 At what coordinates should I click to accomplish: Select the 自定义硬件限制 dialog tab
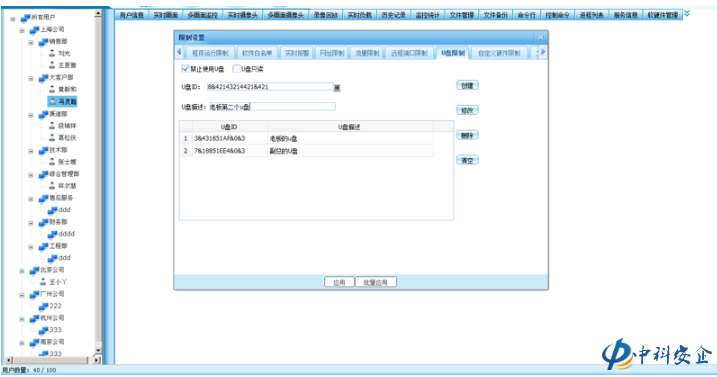point(499,53)
